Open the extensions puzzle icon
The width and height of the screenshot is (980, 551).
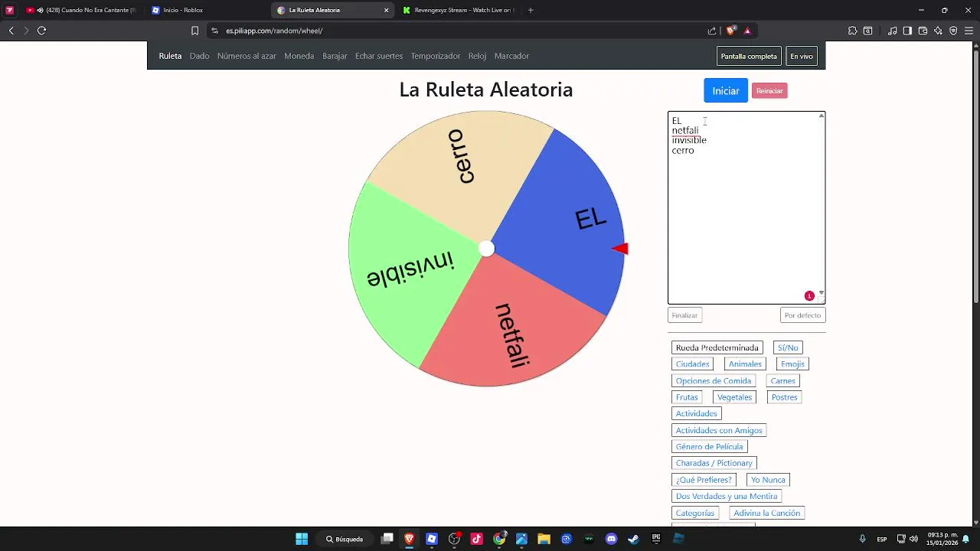point(852,31)
